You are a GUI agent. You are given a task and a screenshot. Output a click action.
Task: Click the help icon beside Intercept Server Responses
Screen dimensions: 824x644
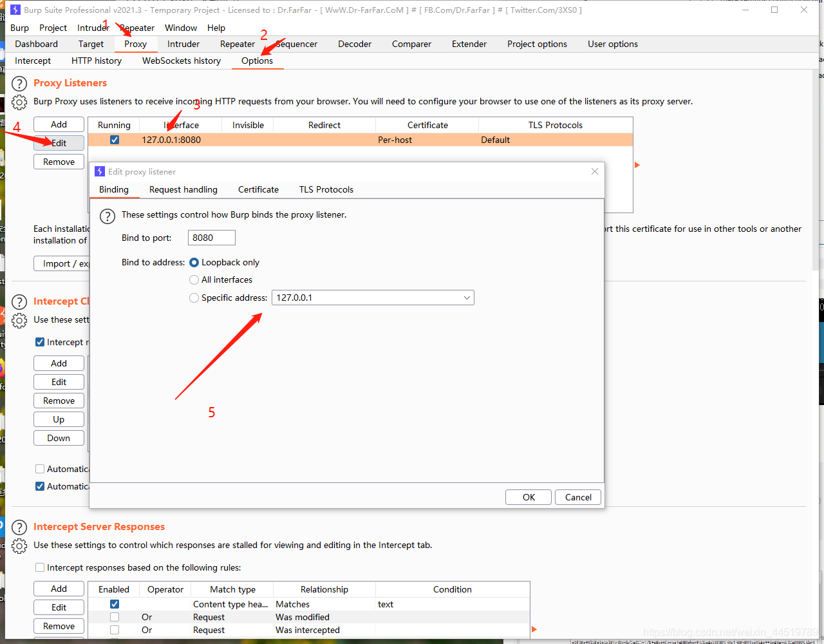coord(19,527)
